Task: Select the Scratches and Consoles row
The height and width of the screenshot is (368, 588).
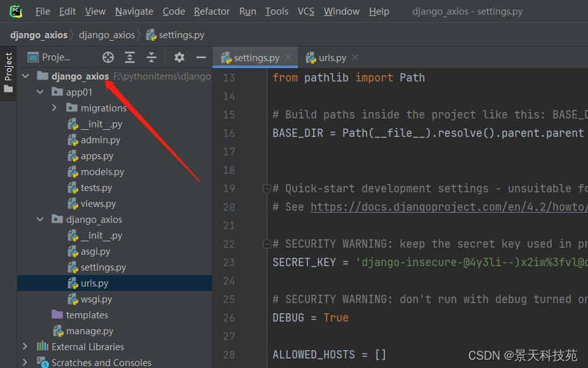Action: point(115,362)
